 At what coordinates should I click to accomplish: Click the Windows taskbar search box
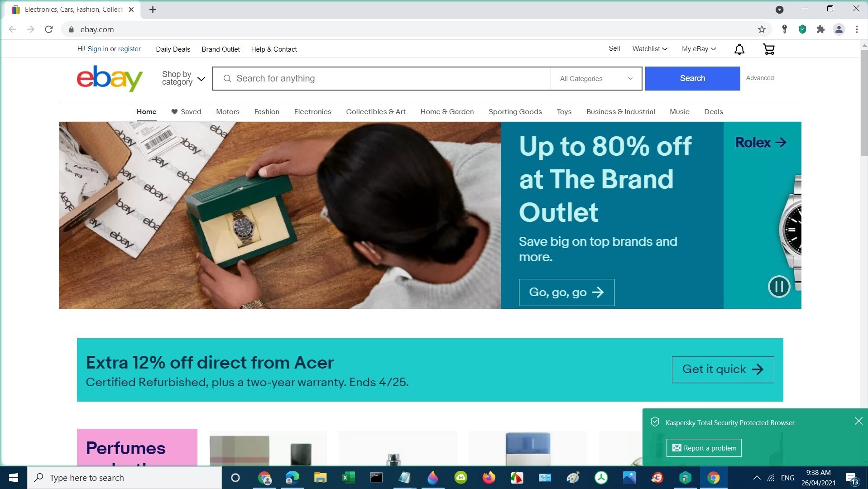(125, 478)
